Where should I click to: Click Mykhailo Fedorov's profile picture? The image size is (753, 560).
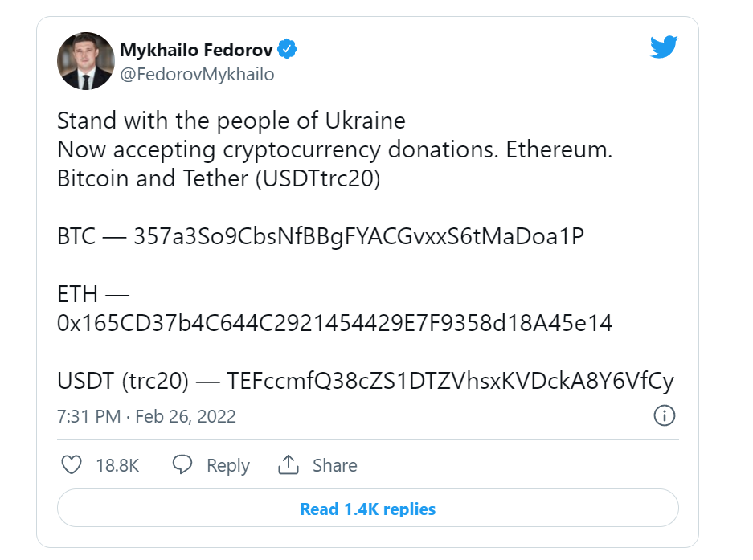click(85, 60)
